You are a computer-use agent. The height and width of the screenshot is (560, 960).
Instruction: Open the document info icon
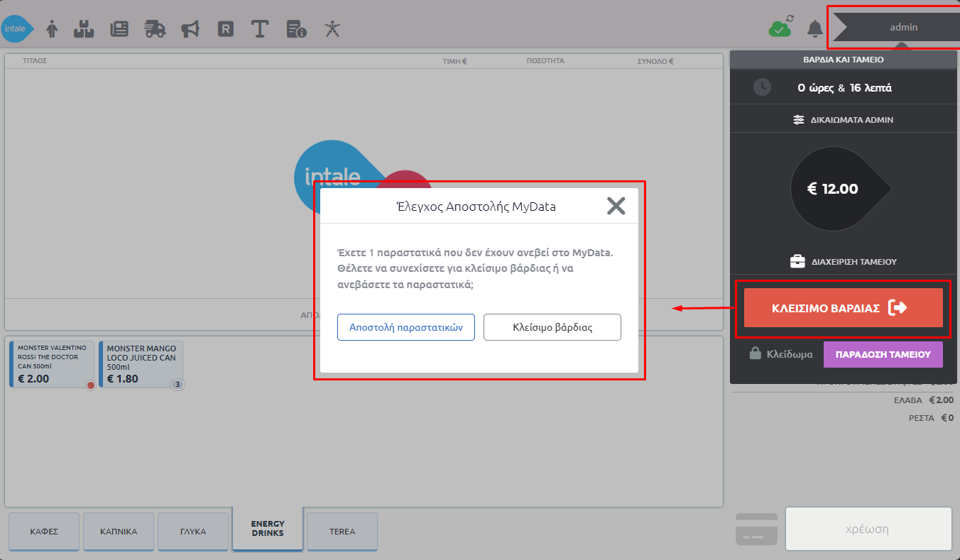296,29
